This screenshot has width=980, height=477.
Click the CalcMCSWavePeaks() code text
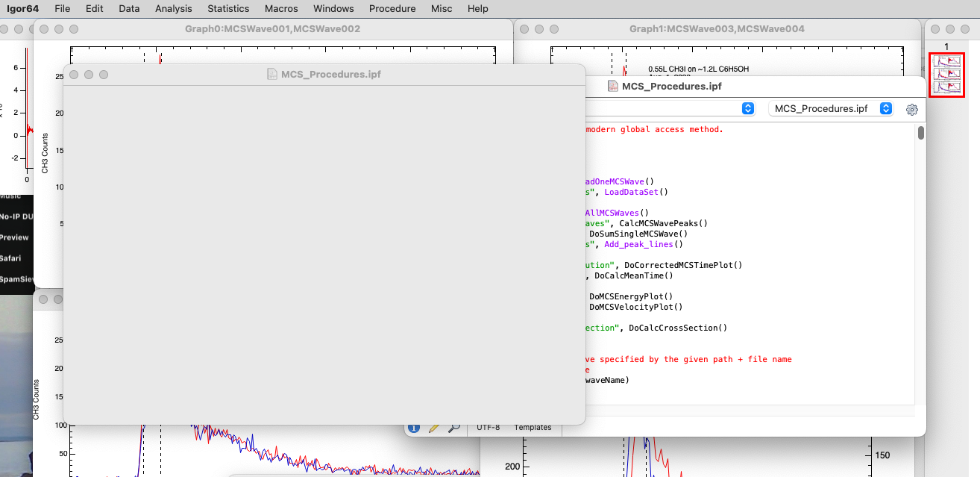[663, 223]
